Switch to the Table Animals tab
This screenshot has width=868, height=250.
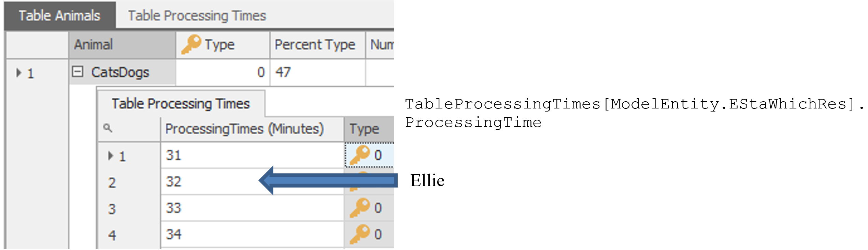pos(60,16)
